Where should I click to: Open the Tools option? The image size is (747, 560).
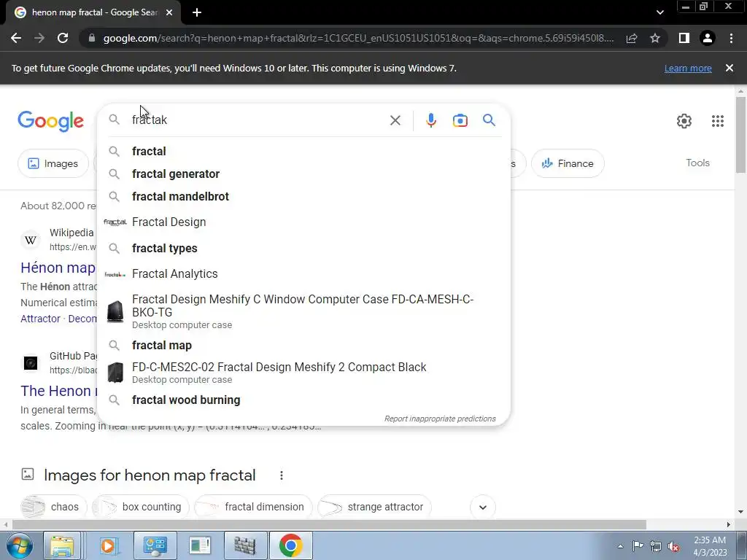[x=697, y=163]
